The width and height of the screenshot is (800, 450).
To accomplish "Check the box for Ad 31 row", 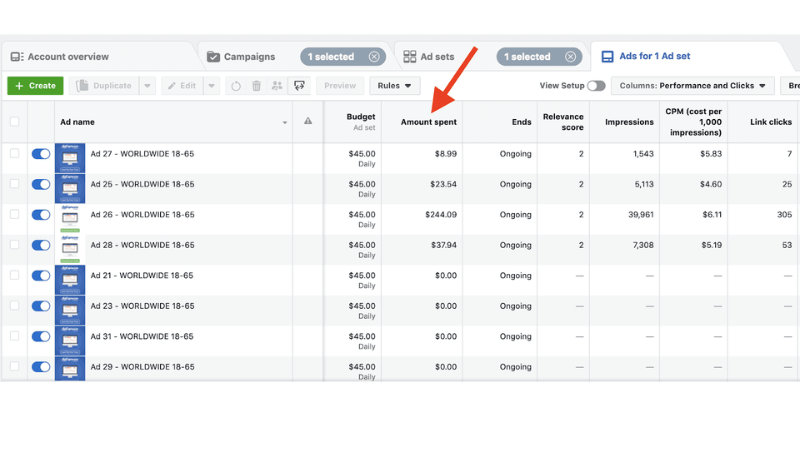I will click(14, 336).
